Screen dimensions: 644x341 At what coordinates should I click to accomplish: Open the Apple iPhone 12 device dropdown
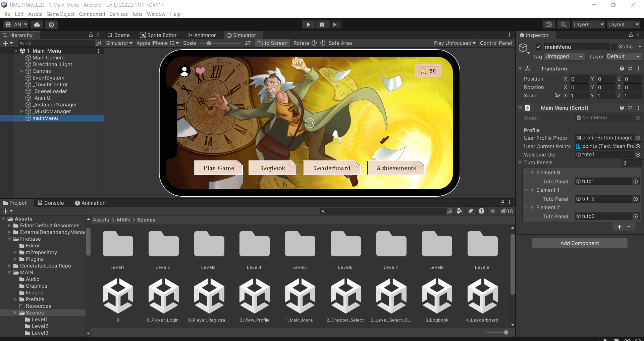tap(157, 43)
